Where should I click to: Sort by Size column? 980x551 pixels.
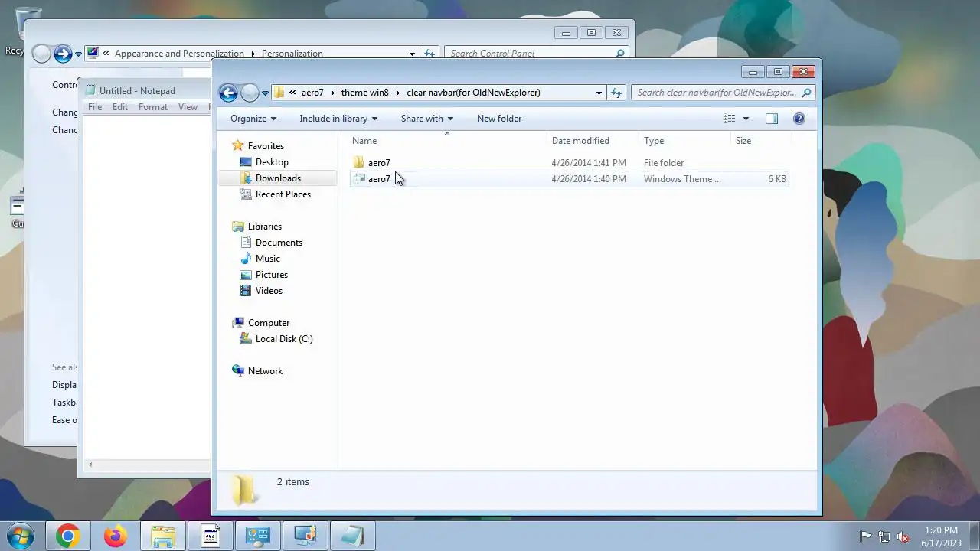[x=759, y=141]
